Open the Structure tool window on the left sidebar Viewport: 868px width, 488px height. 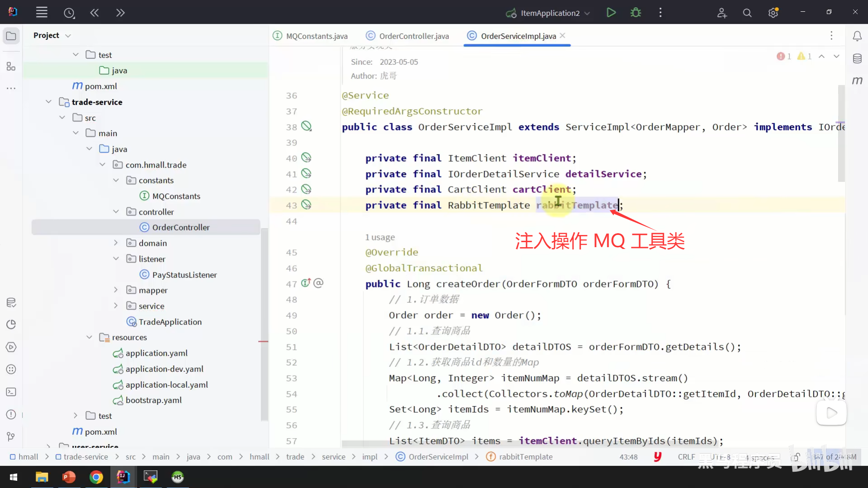click(x=11, y=66)
